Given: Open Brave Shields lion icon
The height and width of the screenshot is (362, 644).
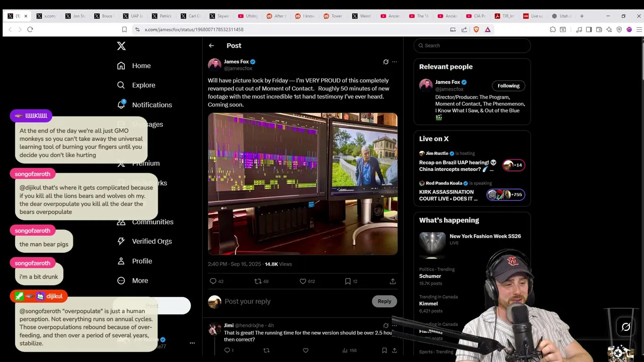Looking at the screenshot, I should (x=476, y=30).
